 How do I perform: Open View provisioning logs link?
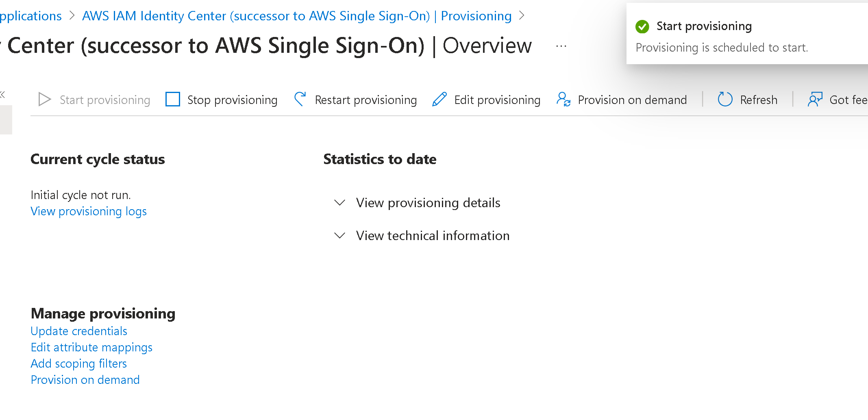click(89, 211)
